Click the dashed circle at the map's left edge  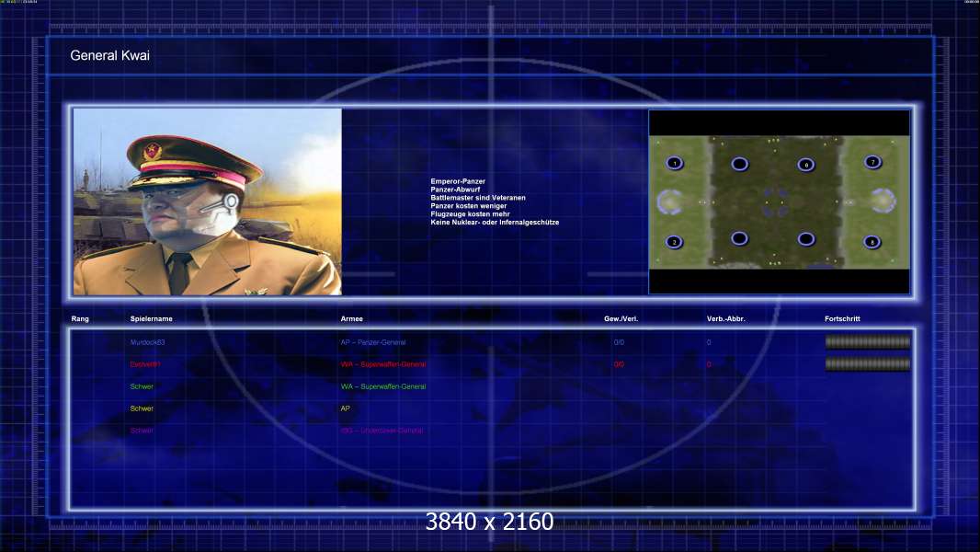[668, 201]
